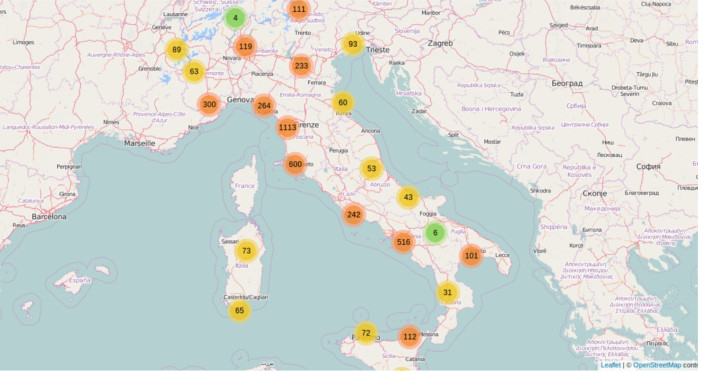Open the Leaflet attribution link
Screen dimensions: 703x372
tap(610, 365)
